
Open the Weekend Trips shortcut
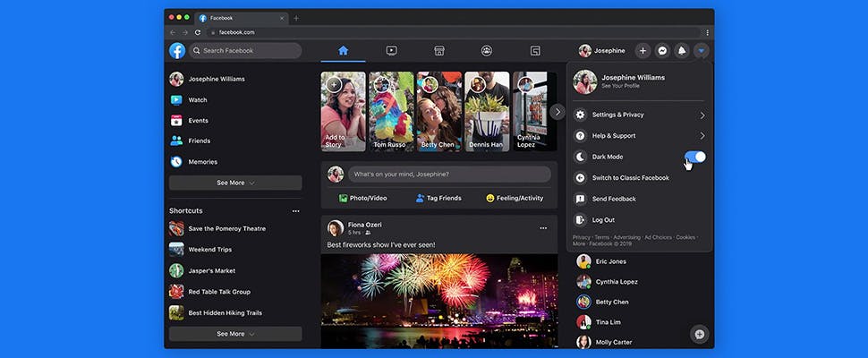(236, 250)
